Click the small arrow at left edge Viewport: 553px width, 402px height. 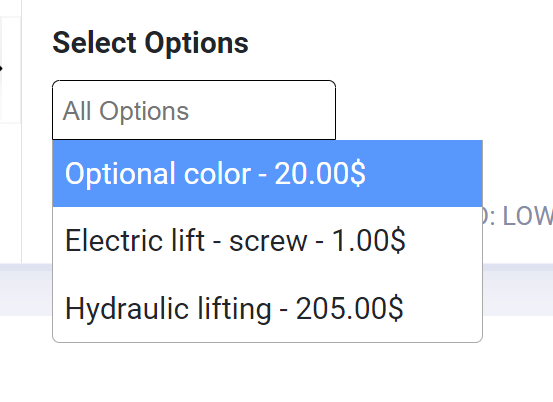tap(1, 68)
